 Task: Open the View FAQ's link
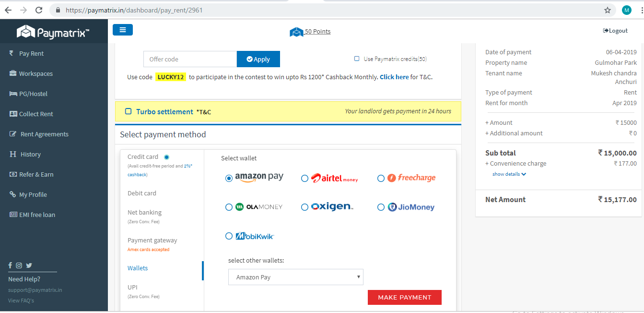click(21, 301)
